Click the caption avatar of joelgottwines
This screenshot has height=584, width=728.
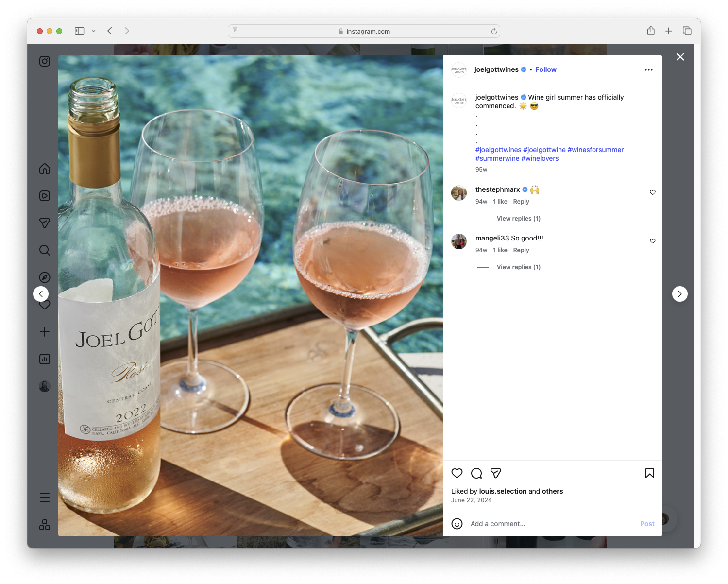(x=459, y=100)
